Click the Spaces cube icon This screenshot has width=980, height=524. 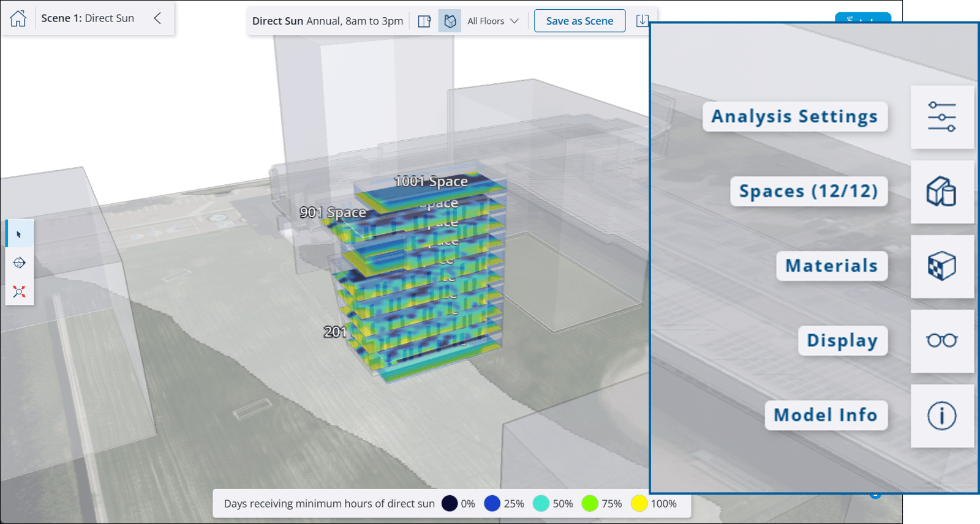pos(942,192)
